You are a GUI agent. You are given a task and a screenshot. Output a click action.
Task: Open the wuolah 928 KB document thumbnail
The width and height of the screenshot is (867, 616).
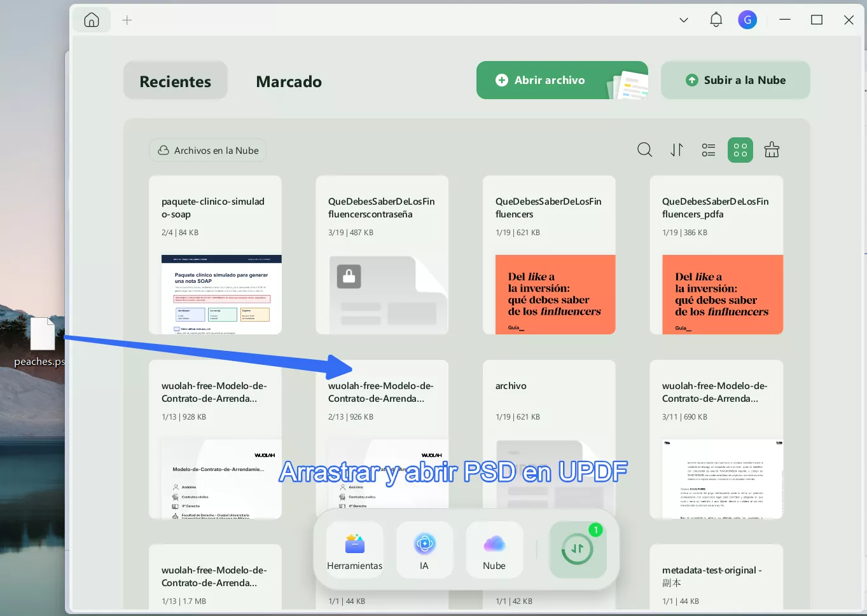pyautogui.click(x=221, y=479)
